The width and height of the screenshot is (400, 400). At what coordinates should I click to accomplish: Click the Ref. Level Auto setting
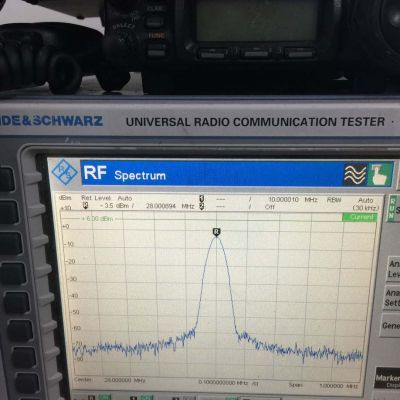point(107,198)
